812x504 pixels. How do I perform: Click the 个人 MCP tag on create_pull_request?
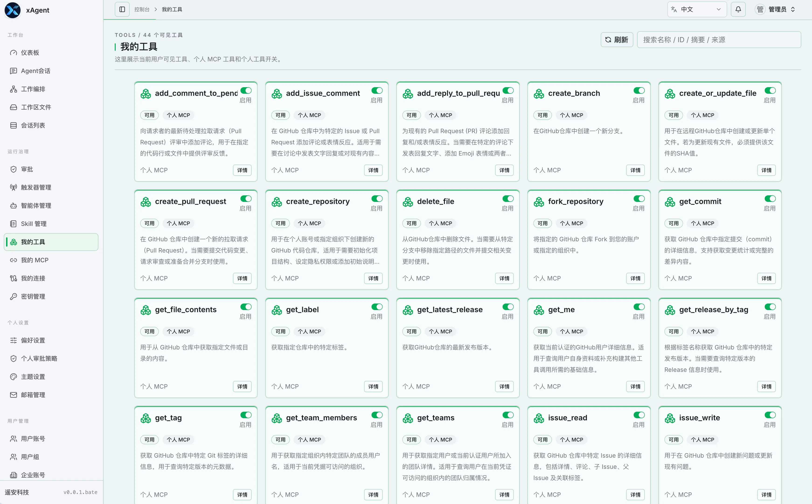point(178,223)
